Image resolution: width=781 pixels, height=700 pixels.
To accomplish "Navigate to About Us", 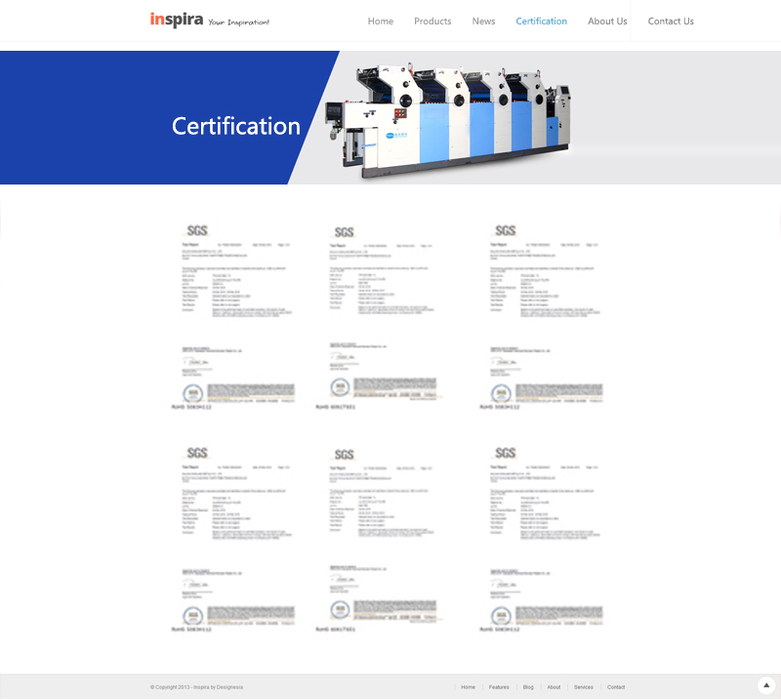I will tap(607, 21).
